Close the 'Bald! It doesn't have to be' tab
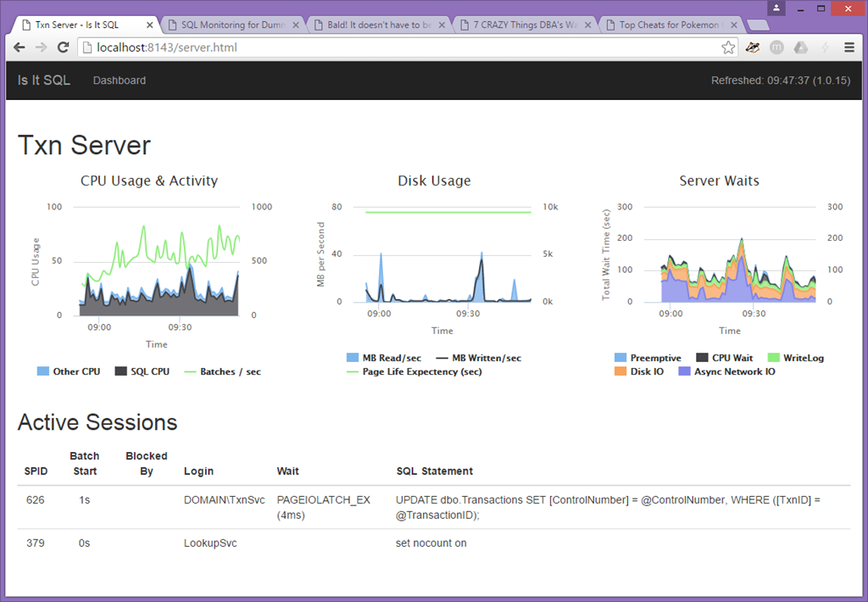 pos(442,25)
